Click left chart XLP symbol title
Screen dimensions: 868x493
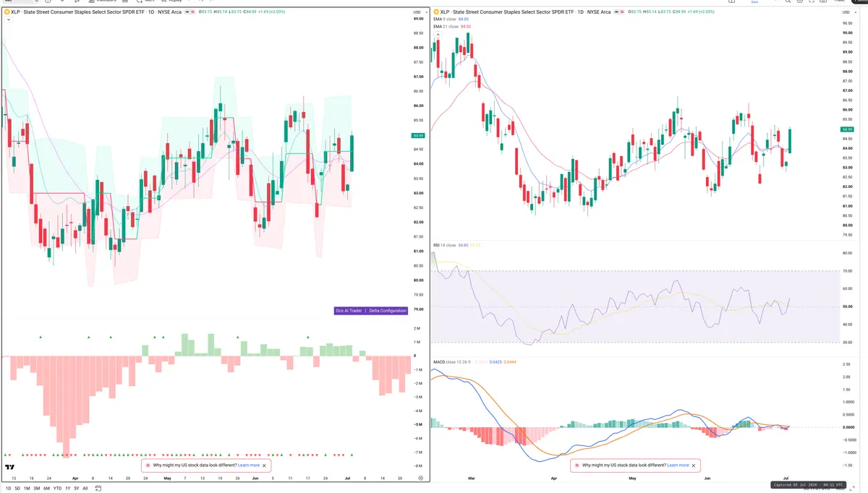pos(96,12)
